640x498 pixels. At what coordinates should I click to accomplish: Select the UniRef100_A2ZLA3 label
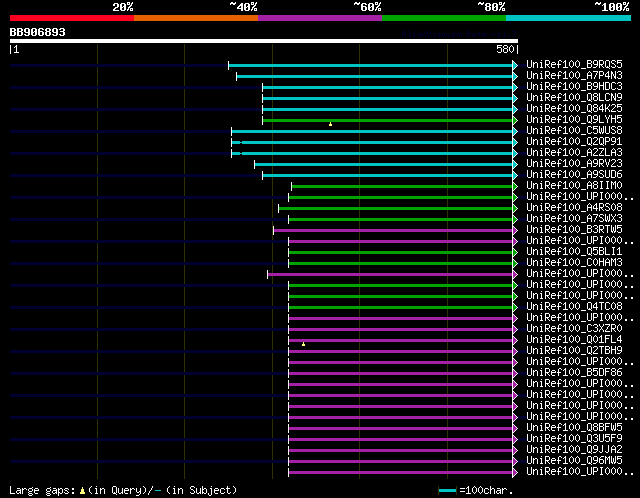tap(574, 153)
